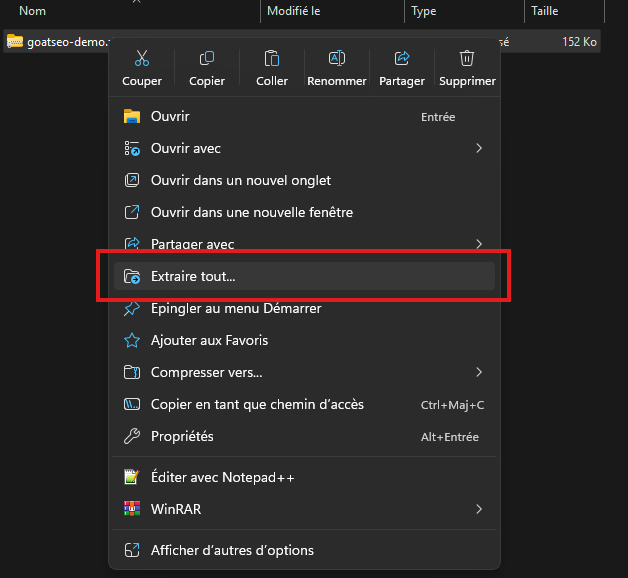Pin file with Épingler au menu Démarrer
This screenshot has width=628, height=578.
click(236, 308)
